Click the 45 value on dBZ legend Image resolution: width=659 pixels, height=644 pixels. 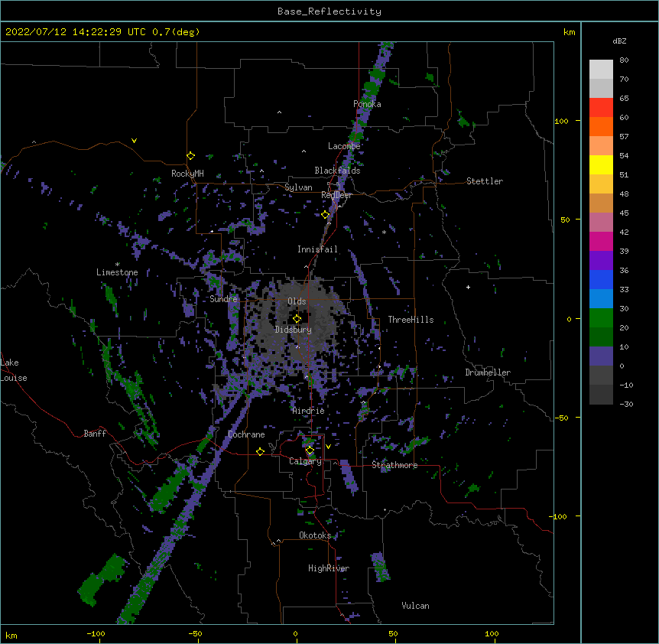(624, 213)
